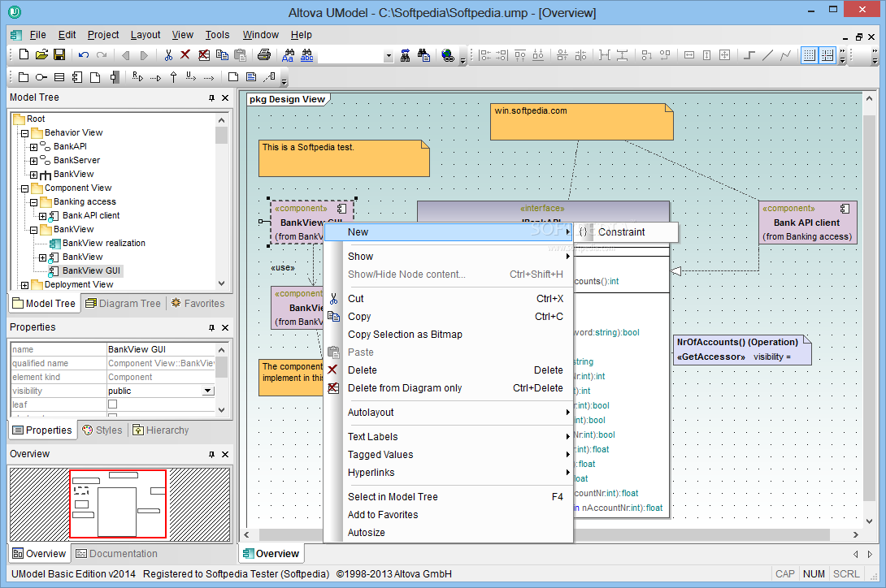This screenshot has height=588, width=886.
Task: Switch to the Hierarchy tab
Action: point(160,430)
